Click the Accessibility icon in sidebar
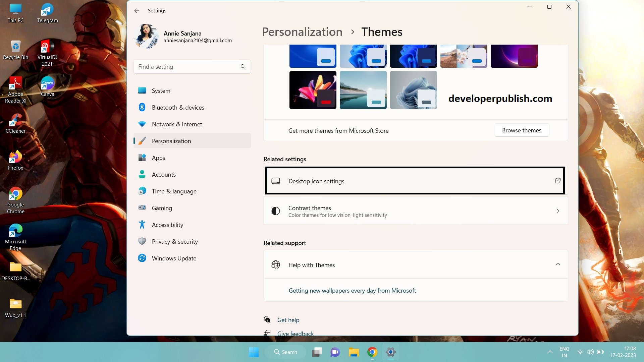This screenshot has width=644, height=362. point(142,225)
